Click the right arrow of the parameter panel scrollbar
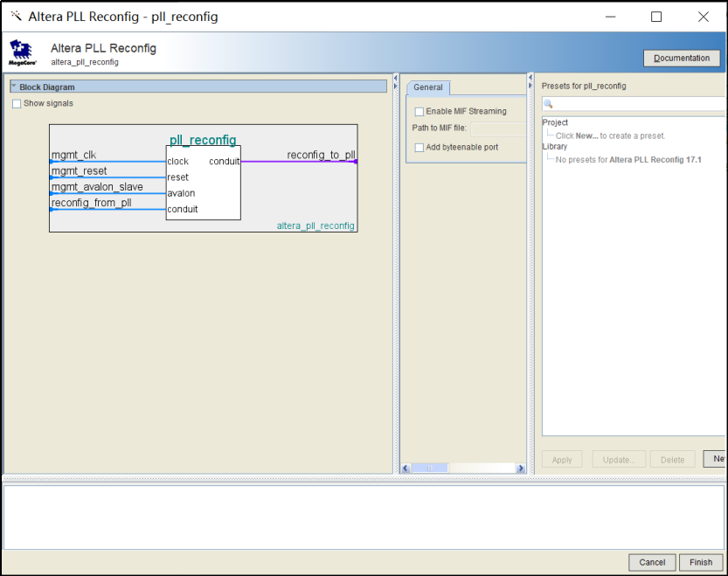The image size is (728, 576). pos(521,468)
